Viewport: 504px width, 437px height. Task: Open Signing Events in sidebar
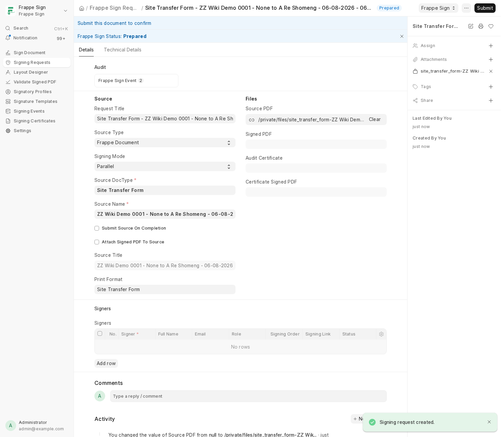37,111
